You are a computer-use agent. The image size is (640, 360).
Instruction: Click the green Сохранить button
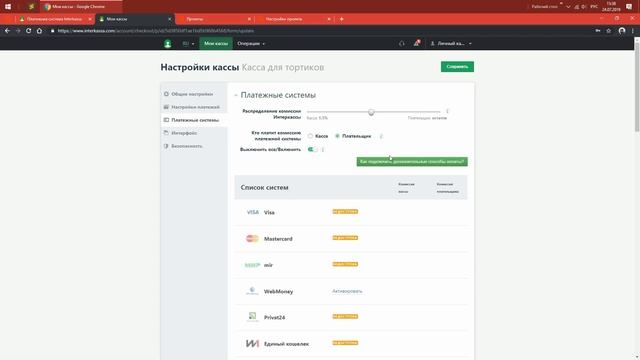(x=457, y=67)
